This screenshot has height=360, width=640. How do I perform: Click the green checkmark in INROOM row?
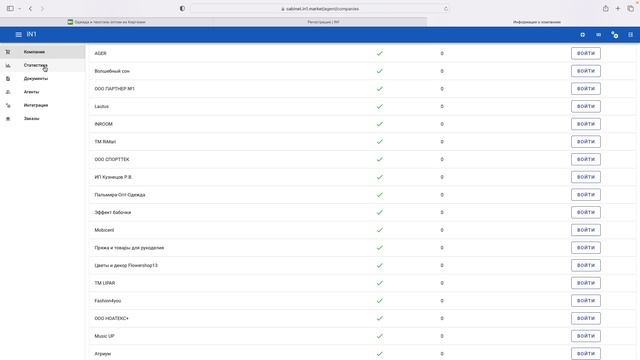tap(380, 124)
